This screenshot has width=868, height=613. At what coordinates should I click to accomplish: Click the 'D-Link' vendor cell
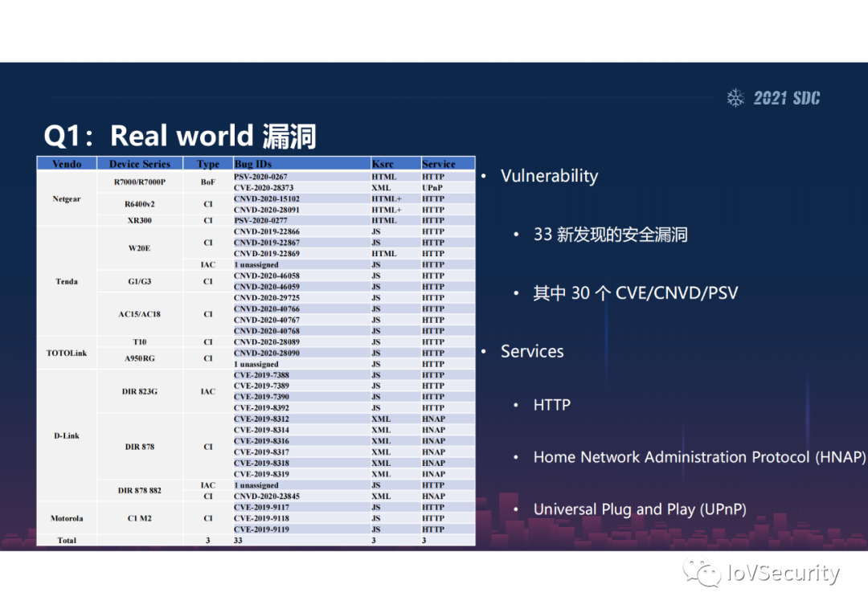point(67,435)
